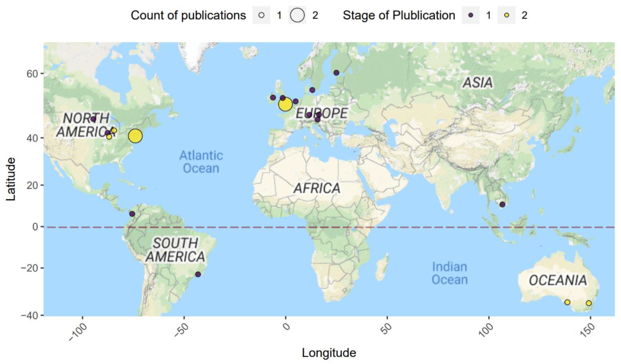
Task: Click the easternmost yellow dot in Australia
Action: pos(589,303)
